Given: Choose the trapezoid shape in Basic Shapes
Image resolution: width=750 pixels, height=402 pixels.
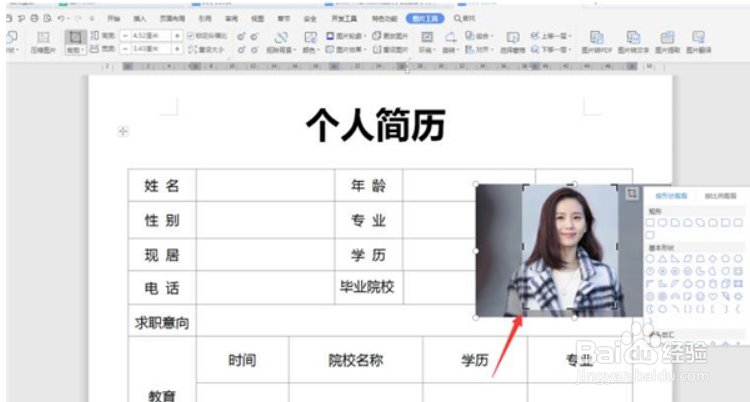Looking at the screenshot, I should pos(700,258).
